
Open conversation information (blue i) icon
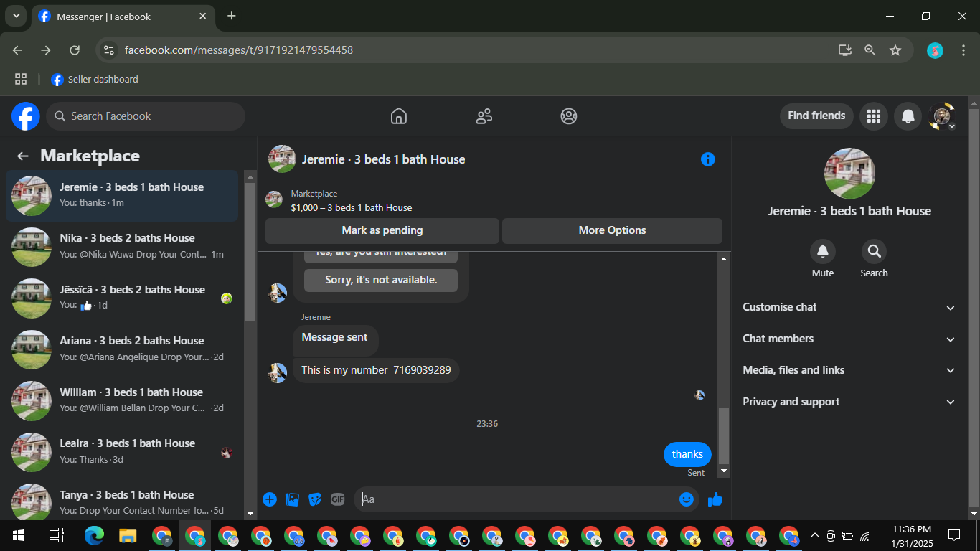708,159
